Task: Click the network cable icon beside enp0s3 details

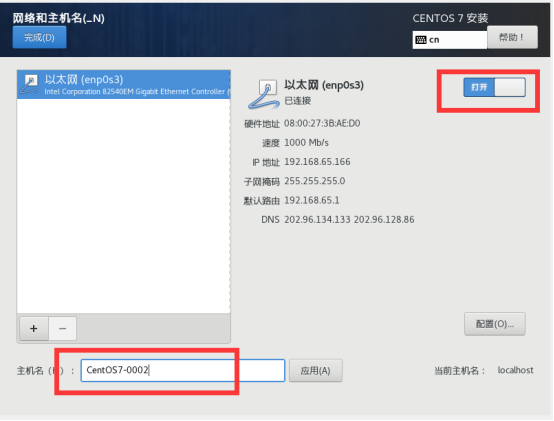Action: tap(263, 94)
